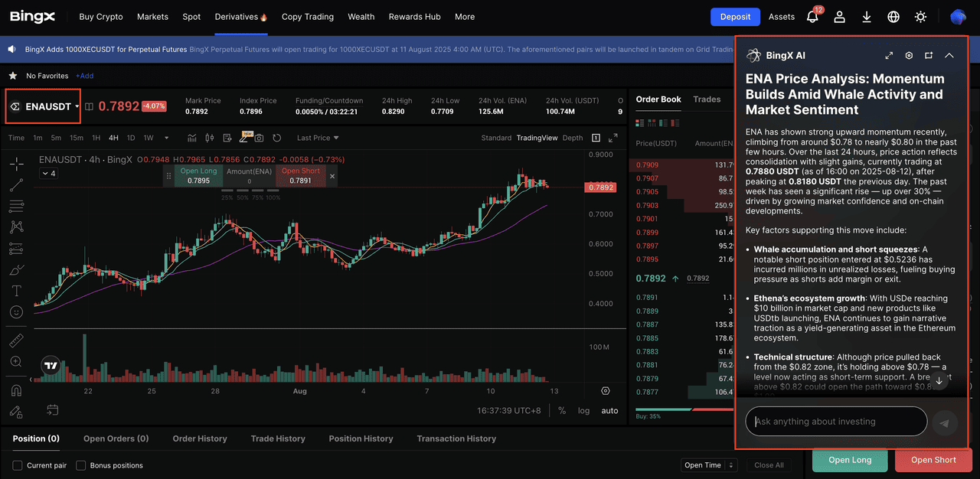Click the send message arrow button
The height and width of the screenshot is (479, 980).
[x=945, y=422]
